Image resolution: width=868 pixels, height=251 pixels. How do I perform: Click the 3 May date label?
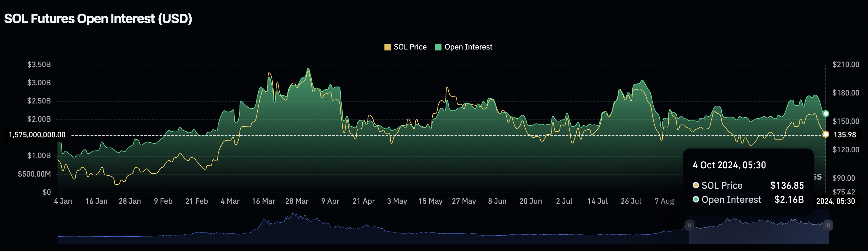(397, 201)
